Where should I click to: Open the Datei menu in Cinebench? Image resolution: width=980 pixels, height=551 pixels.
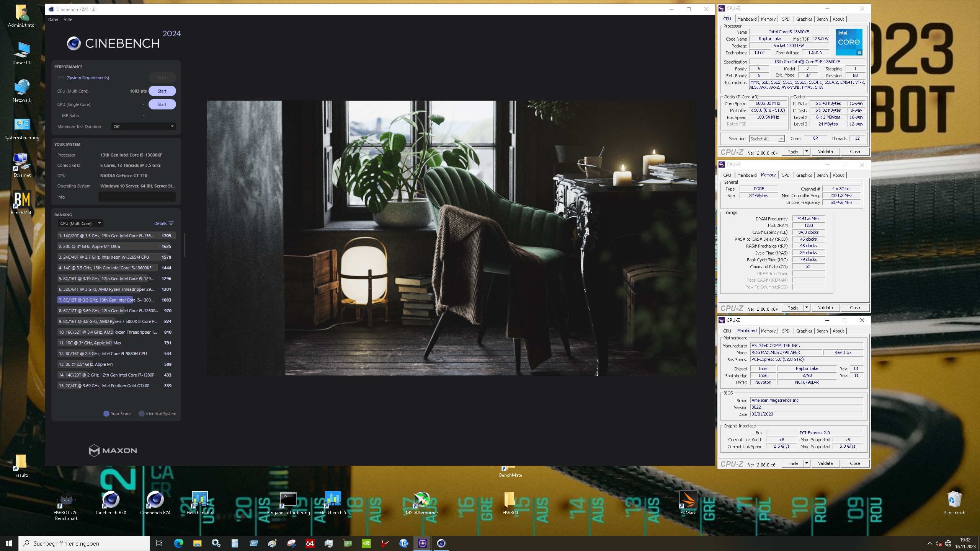tap(53, 20)
